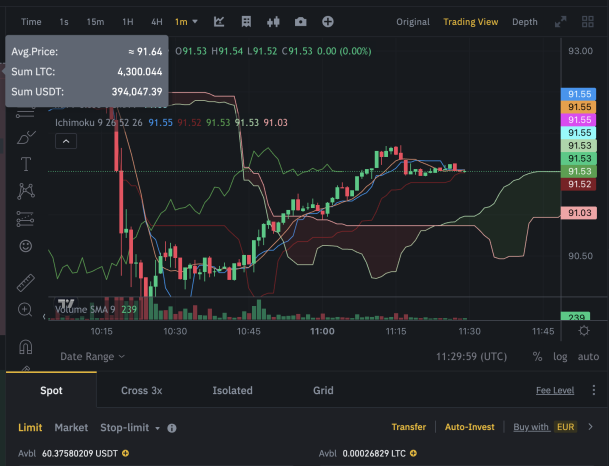
Task: Toggle the auto scale option
Action: (588, 356)
